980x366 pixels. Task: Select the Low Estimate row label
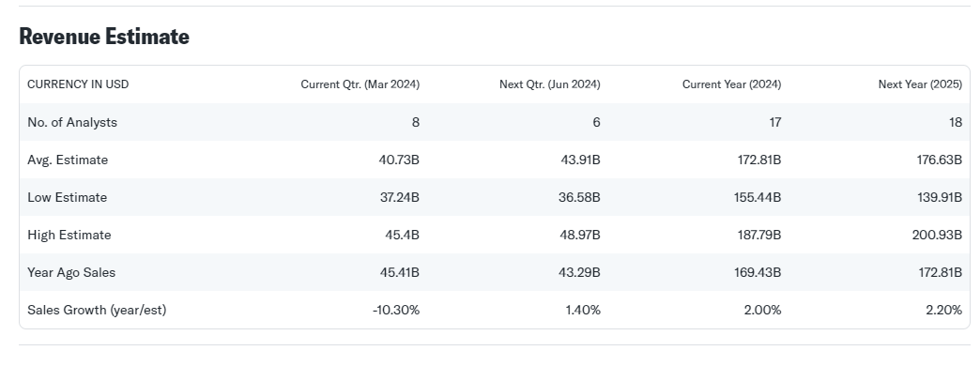coord(68,197)
